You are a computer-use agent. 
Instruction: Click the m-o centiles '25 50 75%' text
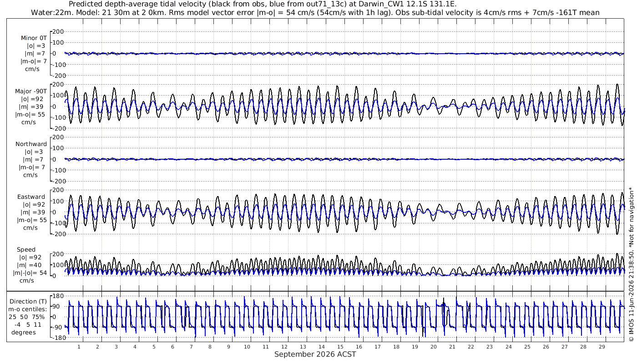point(27,317)
